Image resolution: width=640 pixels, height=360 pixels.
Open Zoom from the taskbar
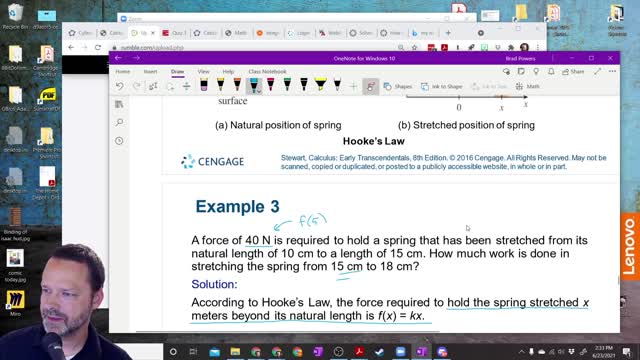coord(400,351)
